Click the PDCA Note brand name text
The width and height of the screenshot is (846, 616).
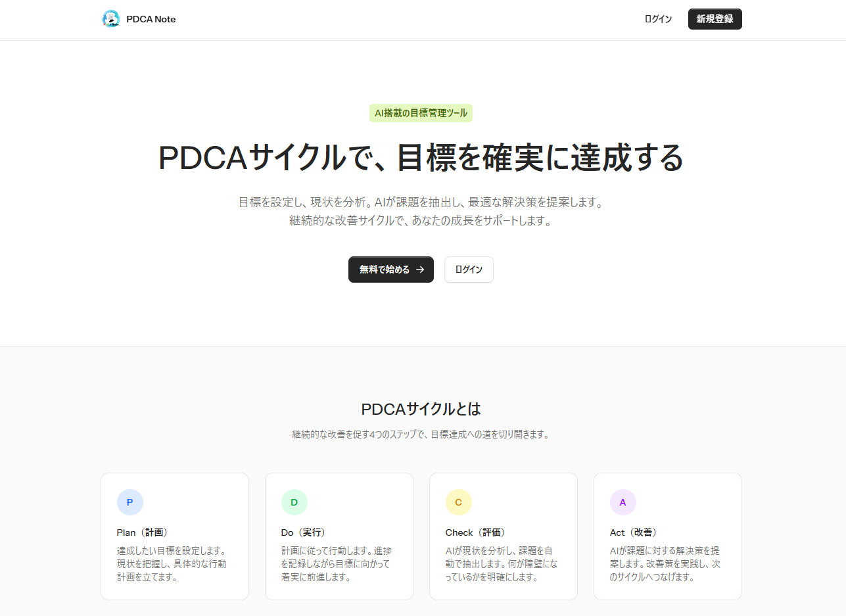coord(151,19)
